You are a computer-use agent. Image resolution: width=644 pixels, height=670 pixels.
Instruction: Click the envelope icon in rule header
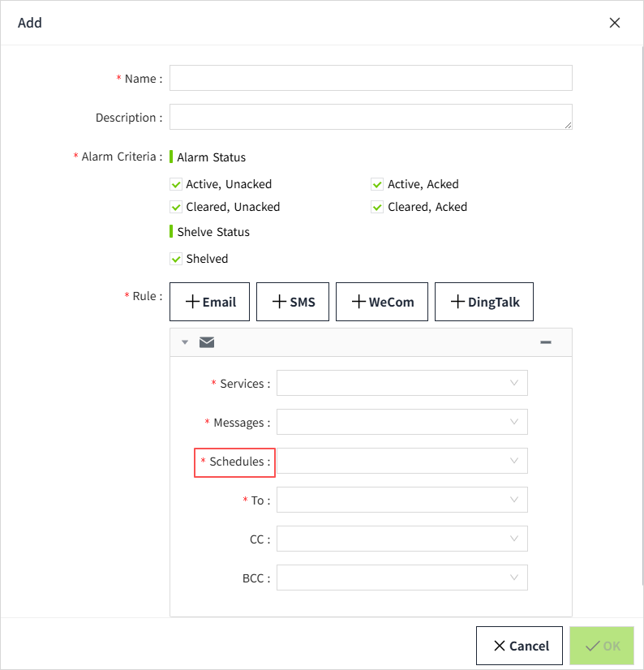pyautogui.click(x=207, y=342)
